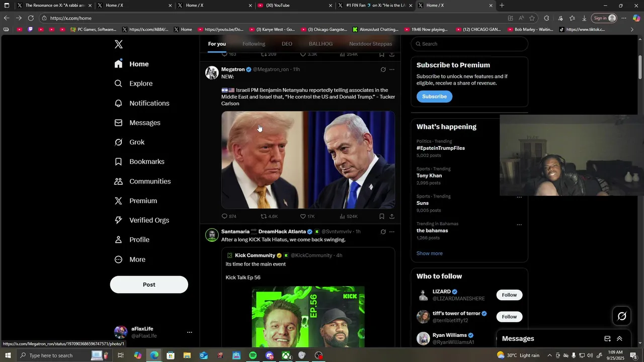Screen dimensions: 644x362
Task: Open more options on Megatron post
Action: tap(392, 69)
